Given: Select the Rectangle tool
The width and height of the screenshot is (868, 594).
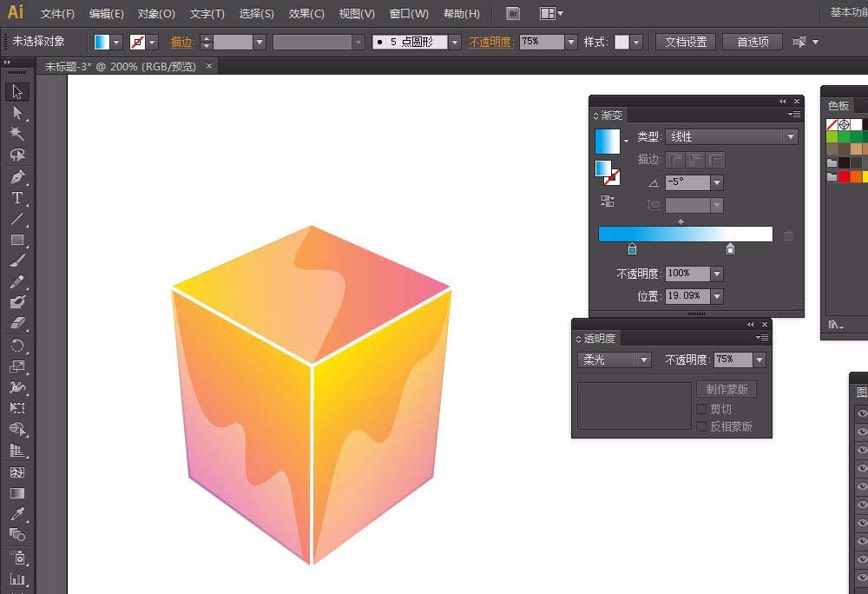Looking at the screenshot, I should 16,241.
